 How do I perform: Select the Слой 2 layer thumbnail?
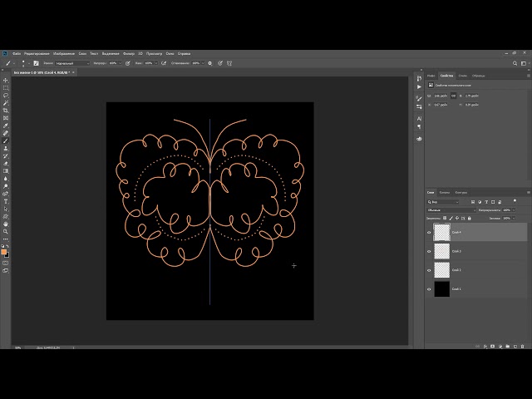pos(441,270)
